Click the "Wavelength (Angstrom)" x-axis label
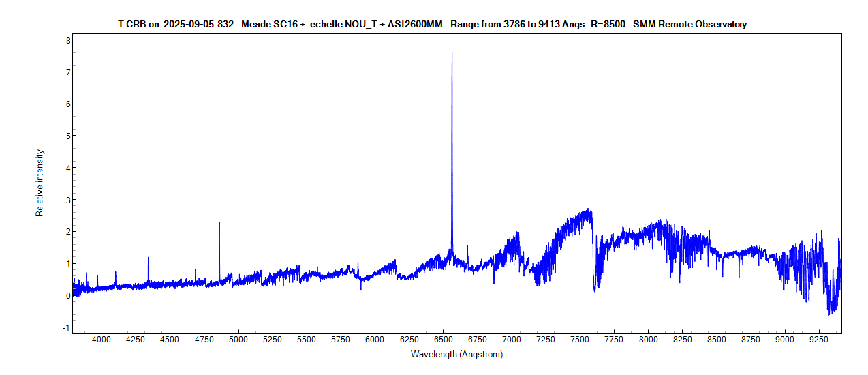This screenshot has height=375, width=868. tap(456, 355)
